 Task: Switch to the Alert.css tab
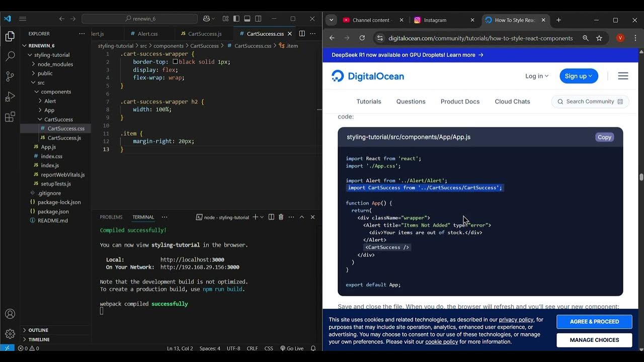(x=147, y=34)
